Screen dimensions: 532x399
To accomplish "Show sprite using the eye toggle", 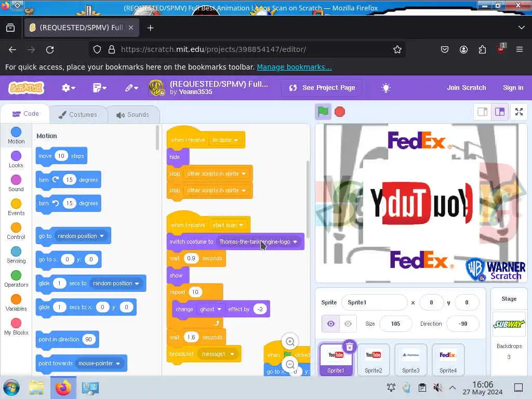I will tap(331, 324).
